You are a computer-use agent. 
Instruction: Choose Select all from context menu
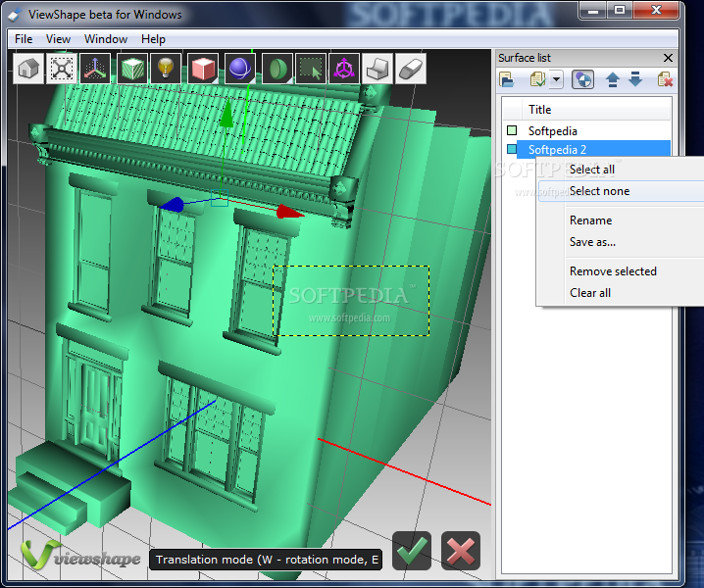[x=621, y=170]
